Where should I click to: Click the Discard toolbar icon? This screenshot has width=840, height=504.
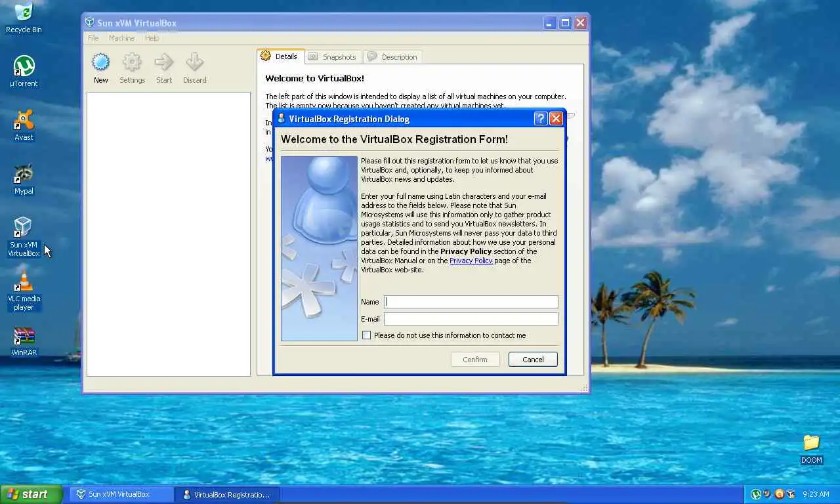tap(194, 62)
